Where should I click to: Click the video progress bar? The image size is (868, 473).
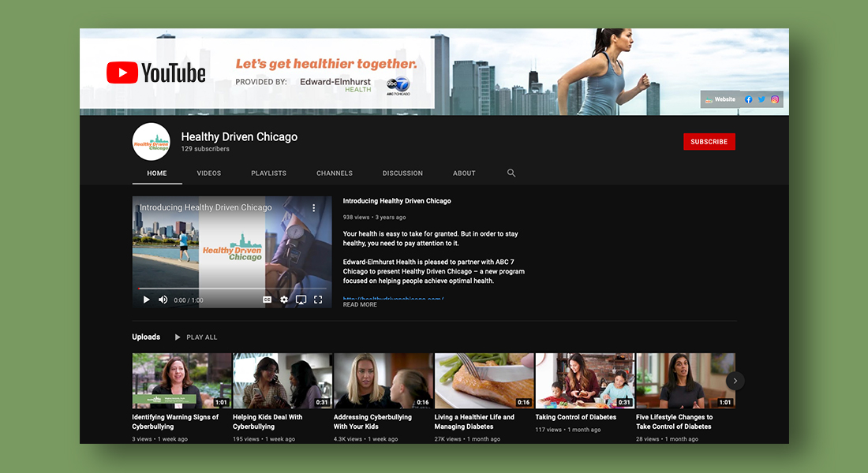click(232, 289)
